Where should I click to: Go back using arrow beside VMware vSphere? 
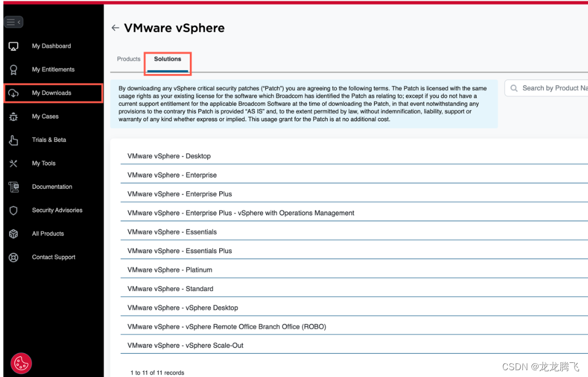click(115, 28)
